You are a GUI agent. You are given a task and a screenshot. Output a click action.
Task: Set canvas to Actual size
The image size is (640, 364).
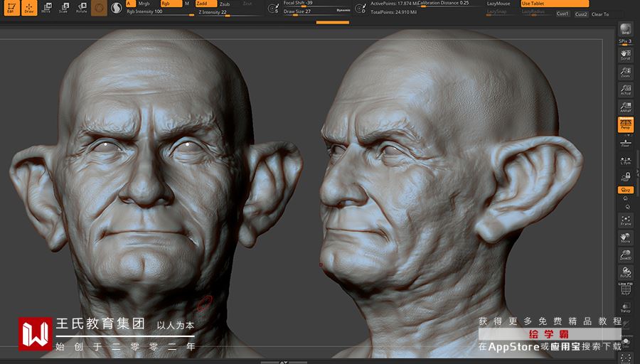click(625, 90)
